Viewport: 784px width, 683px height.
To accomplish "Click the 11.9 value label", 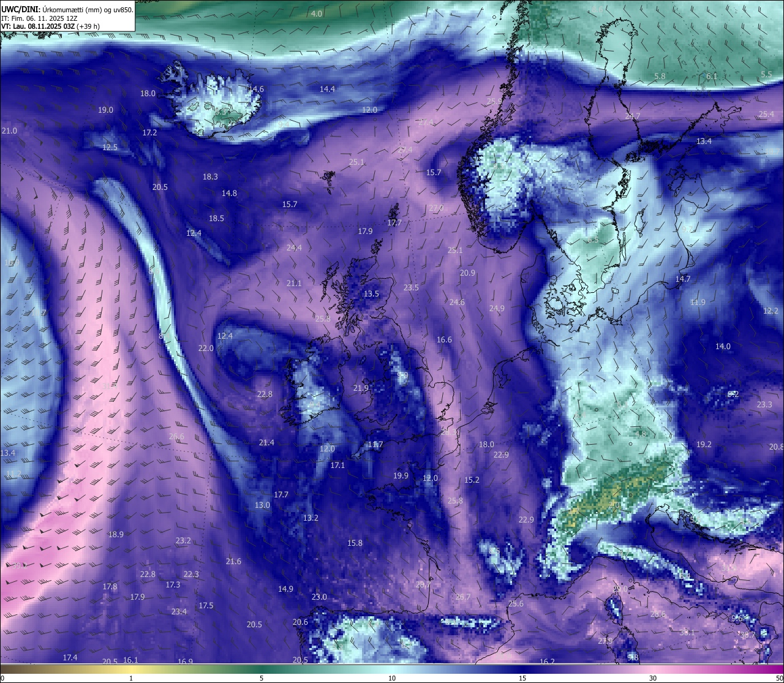I will [698, 302].
